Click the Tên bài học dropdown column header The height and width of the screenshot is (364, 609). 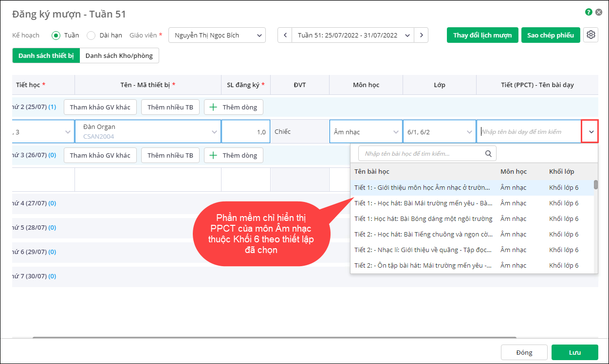[x=372, y=172]
